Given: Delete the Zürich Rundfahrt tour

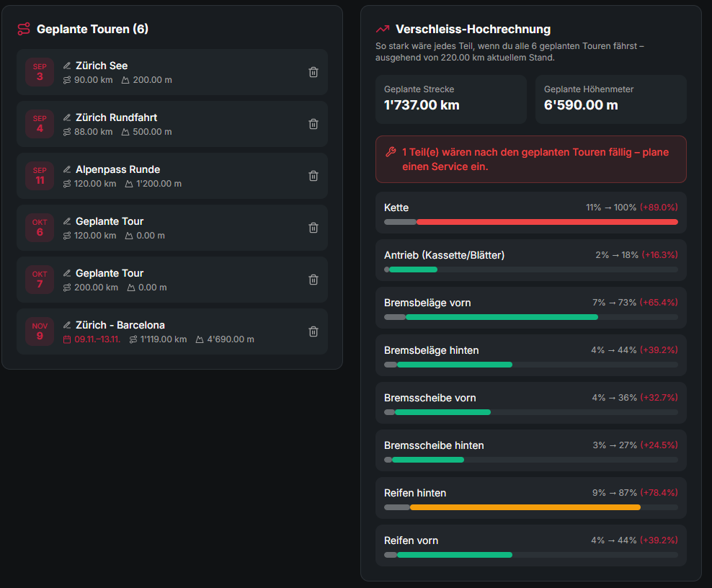Looking at the screenshot, I should click(x=313, y=124).
